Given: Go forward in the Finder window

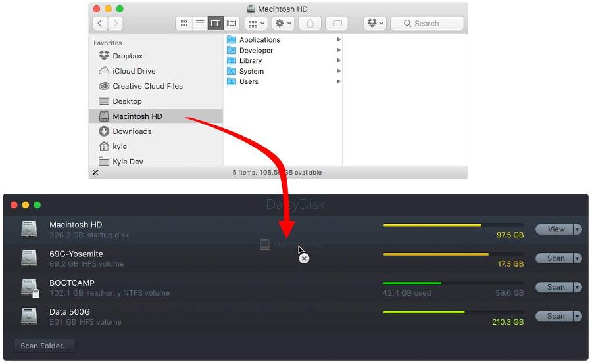Looking at the screenshot, I should click(116, 24).
